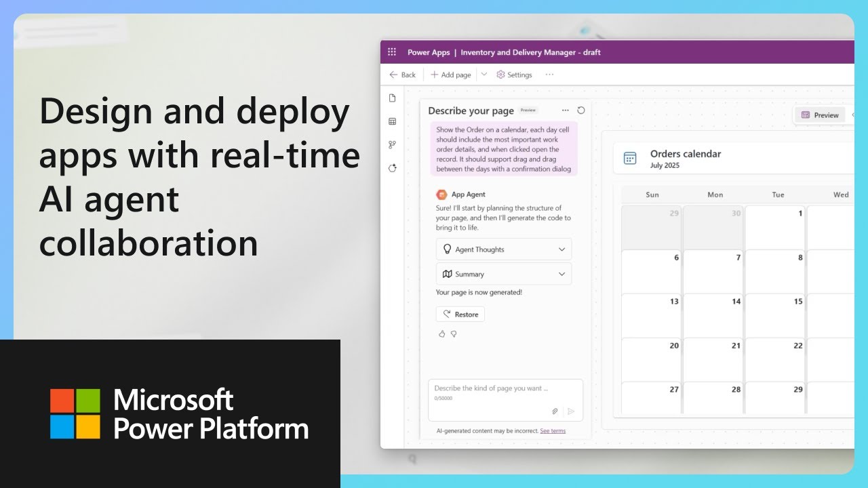Select the greyed June 30 cell

pyautogui.click(x=713, y=228)
